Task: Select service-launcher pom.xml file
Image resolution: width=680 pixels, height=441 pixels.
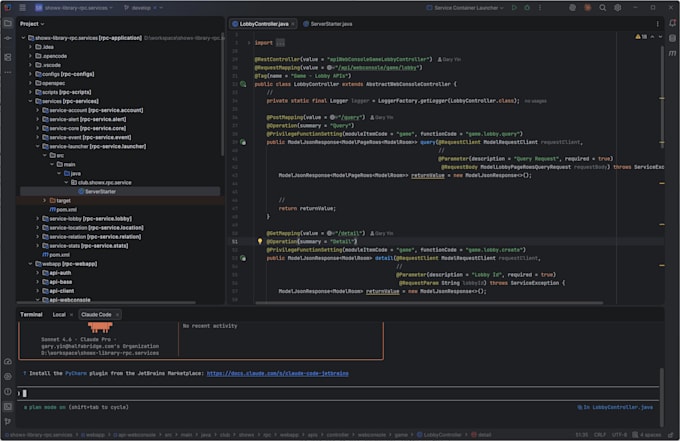Action: 63,209
